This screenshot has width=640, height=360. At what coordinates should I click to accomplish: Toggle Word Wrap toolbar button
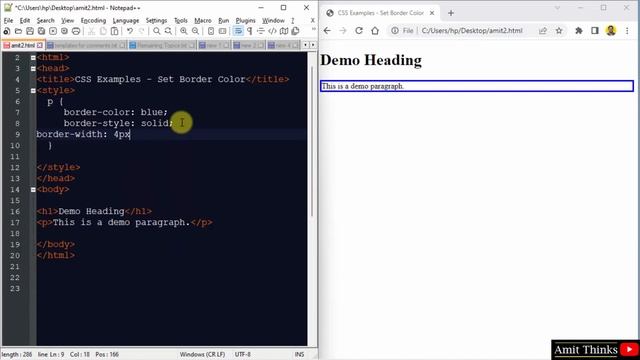[x=238, y=31]
